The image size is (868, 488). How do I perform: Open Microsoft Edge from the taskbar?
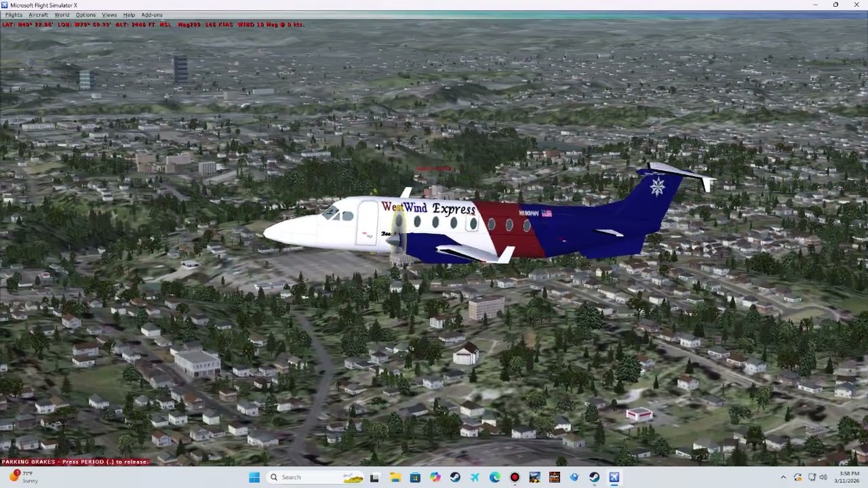coord(495,477)
